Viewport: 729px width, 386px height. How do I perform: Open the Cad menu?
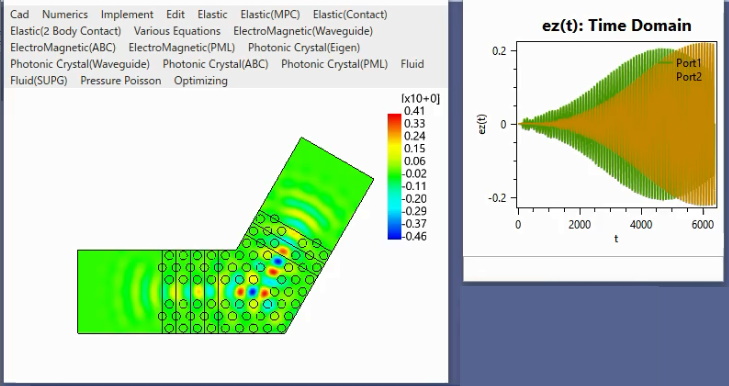[20, 14]
